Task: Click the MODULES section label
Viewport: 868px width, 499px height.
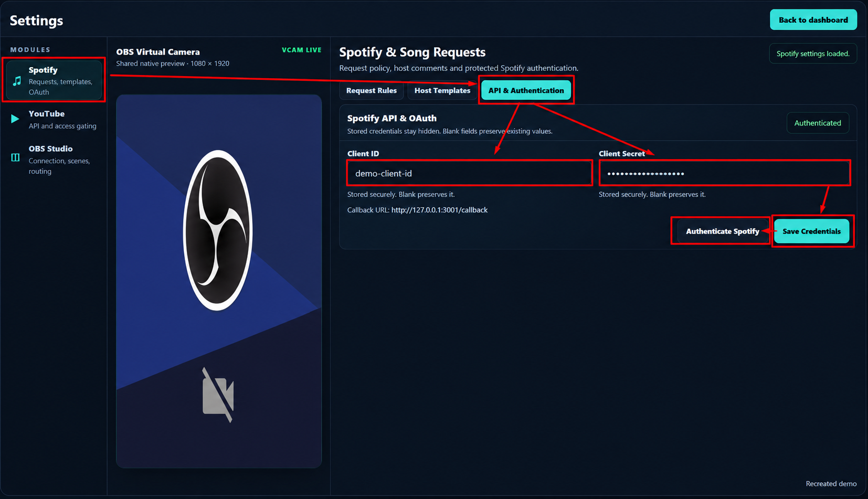Action: (x=30, y=50)
